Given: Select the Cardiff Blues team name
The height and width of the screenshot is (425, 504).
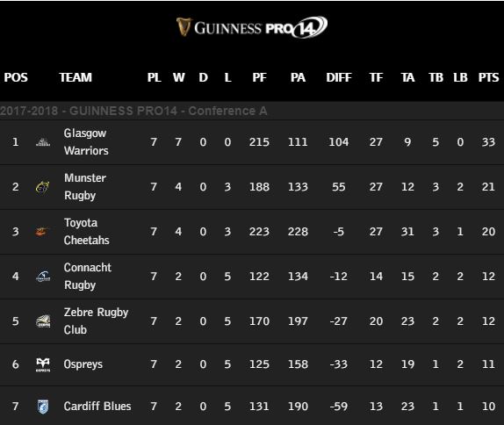Looking at the screenshot, I should coord(97,407).
